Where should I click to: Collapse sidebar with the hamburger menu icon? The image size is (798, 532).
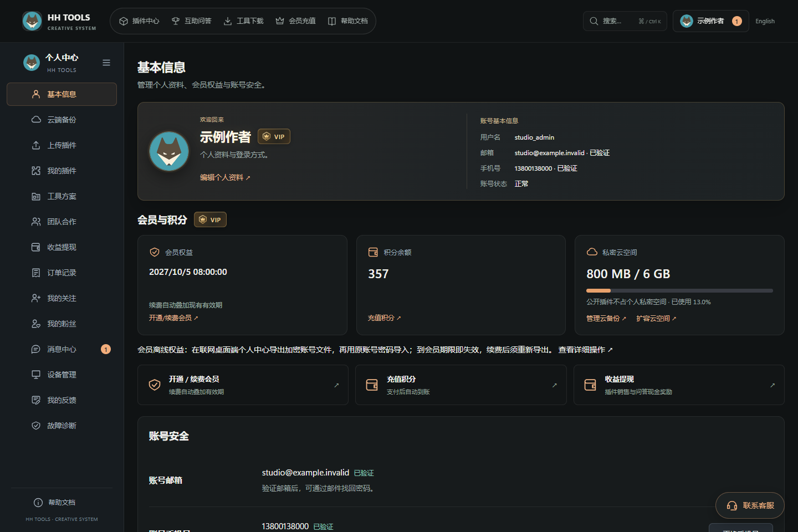point(106,63)
